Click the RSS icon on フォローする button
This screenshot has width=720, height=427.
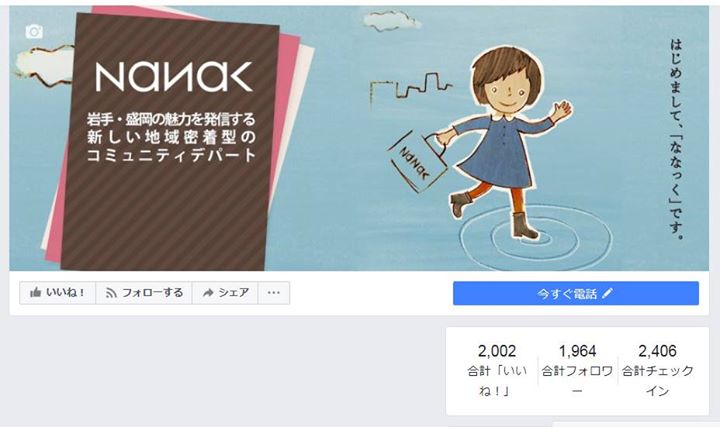[x=111, y=293]
